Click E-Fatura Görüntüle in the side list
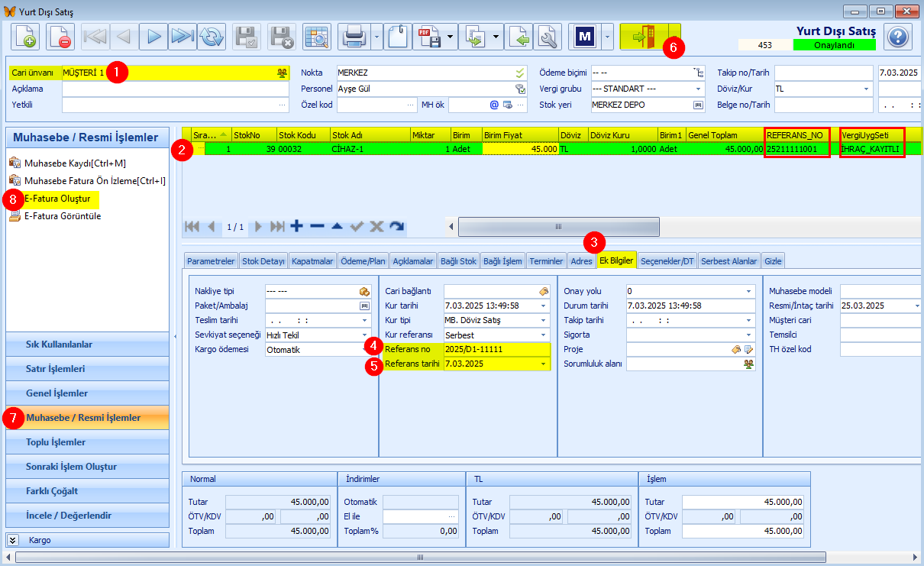This screenshot has height=566, width=924. (x=63, y=216)
